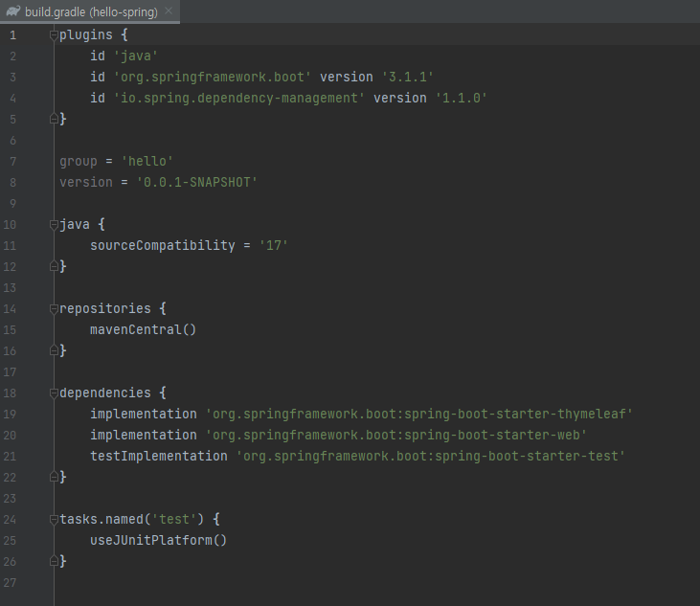Click the '1.1.0' version string
Viewport: 700px width, 606px height.
[x=462, y=99]
